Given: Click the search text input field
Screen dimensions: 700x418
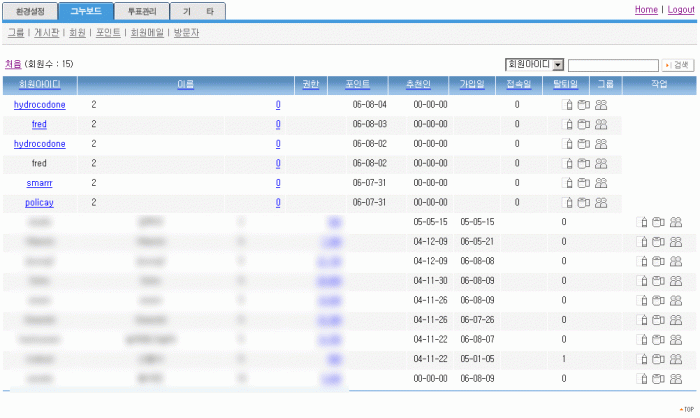Looking at the screenshot, I should [612, 65].
